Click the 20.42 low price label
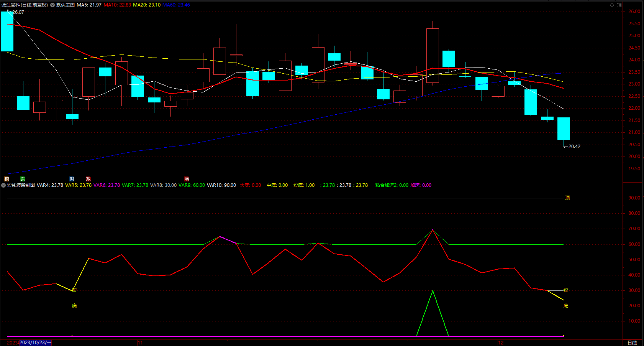This screenshot has height=346, width=644. (x=574, y=147)
